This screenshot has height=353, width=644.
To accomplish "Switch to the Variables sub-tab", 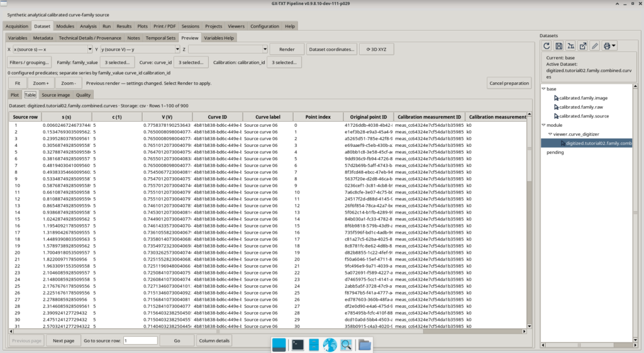I will tap(18, 38).
